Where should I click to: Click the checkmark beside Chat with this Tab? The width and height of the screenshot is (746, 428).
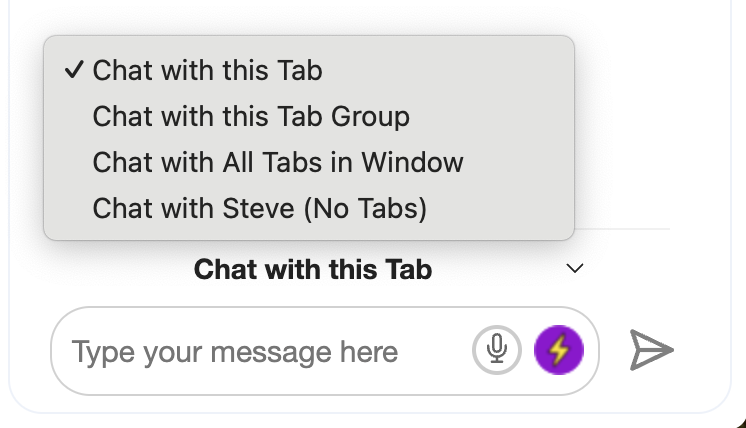[x=73, y=70]
